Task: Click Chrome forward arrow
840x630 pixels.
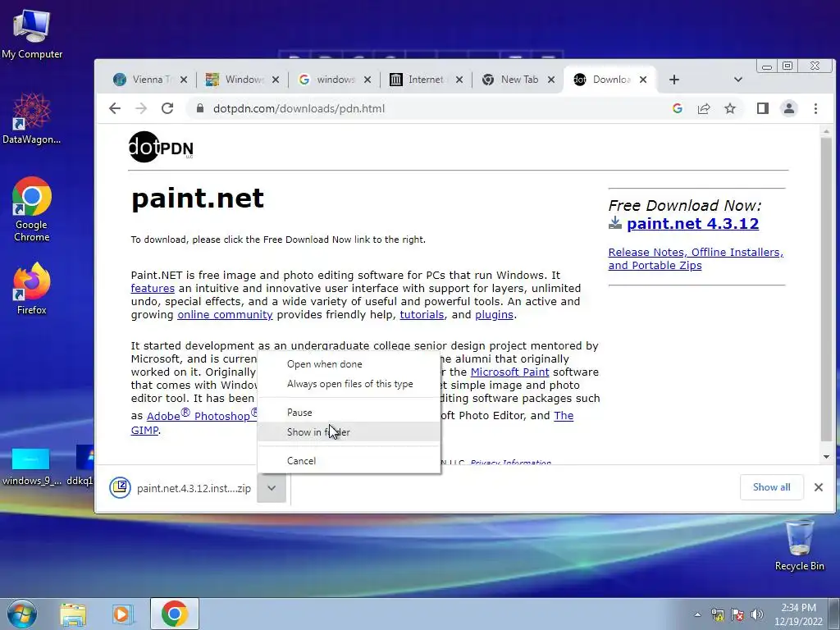Action: [x=141, y=109]
